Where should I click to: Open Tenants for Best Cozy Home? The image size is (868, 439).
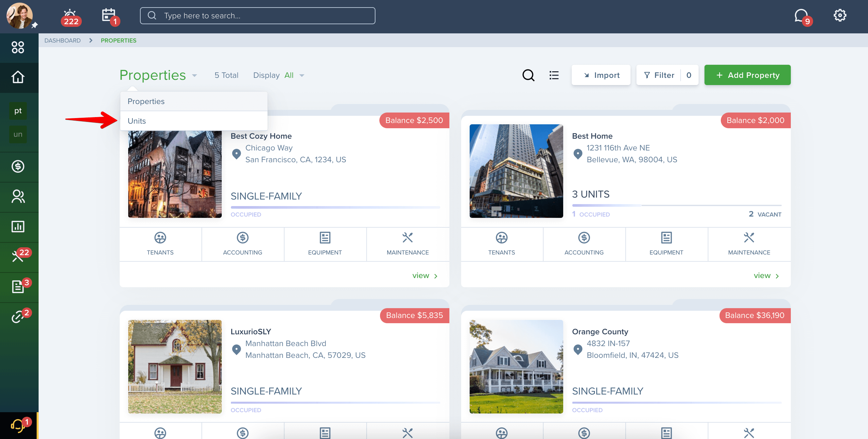160,244
